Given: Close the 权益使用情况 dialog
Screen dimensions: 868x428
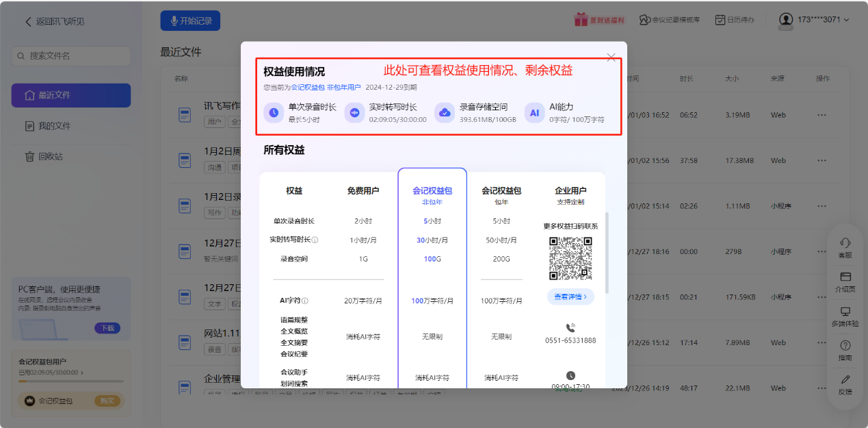Looking at the screenshot, I should click(x=611, y=57).
